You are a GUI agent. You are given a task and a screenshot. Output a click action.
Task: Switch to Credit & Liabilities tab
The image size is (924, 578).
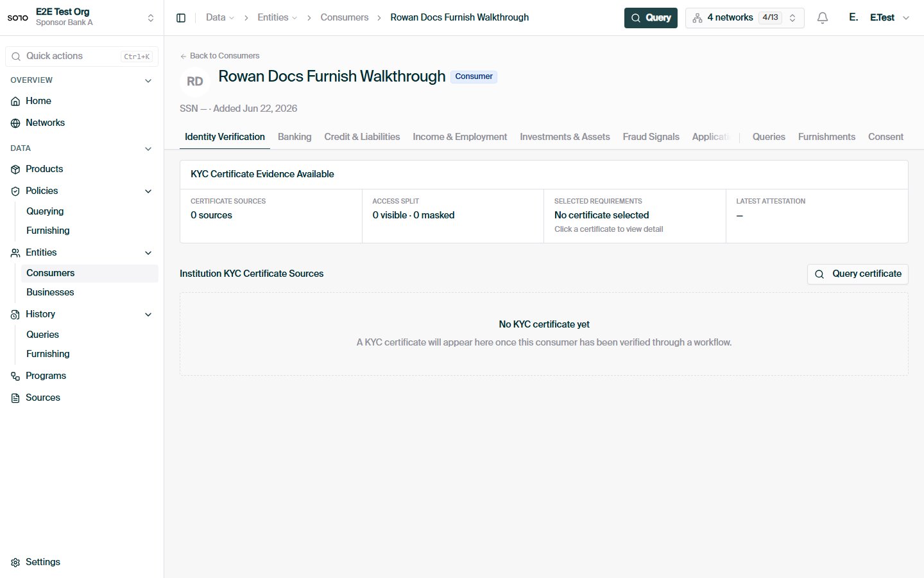(362, 137)
